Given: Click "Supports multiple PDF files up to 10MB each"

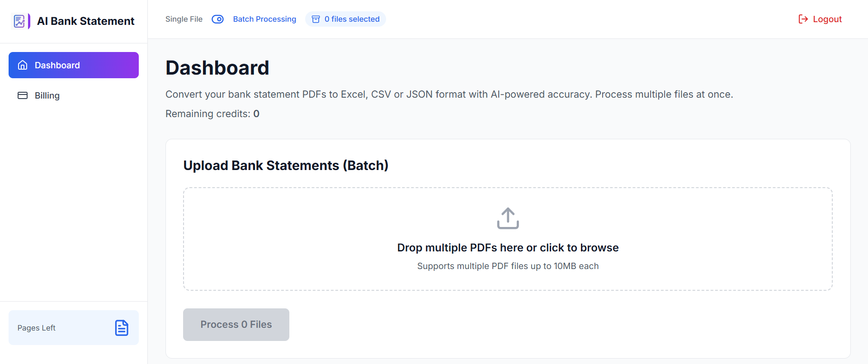Looking at the screenshot, I should click(508, 266).
